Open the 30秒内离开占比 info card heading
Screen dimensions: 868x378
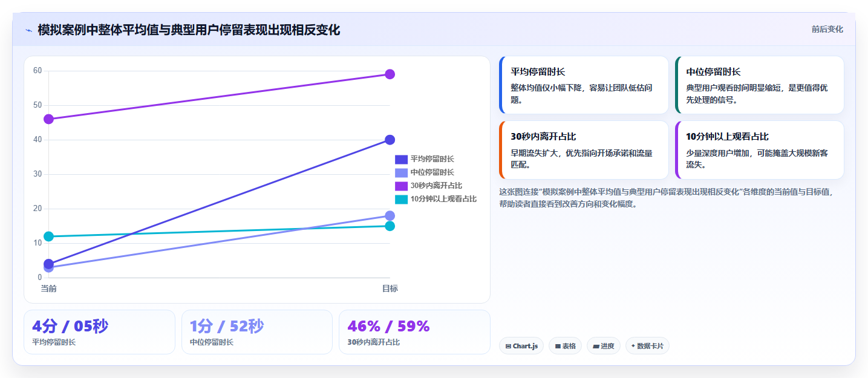[x=543, y=137]
